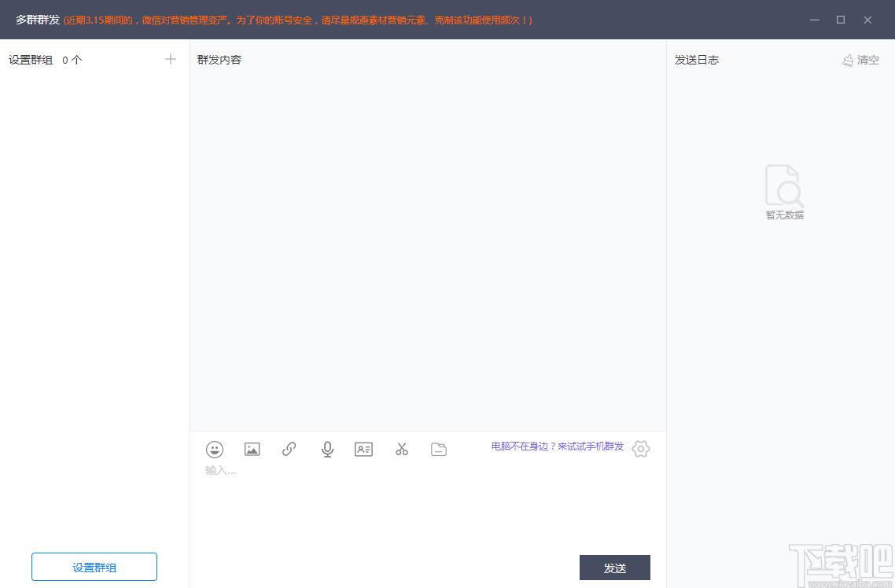Minimize the 多群群发 window

[815, 20]
